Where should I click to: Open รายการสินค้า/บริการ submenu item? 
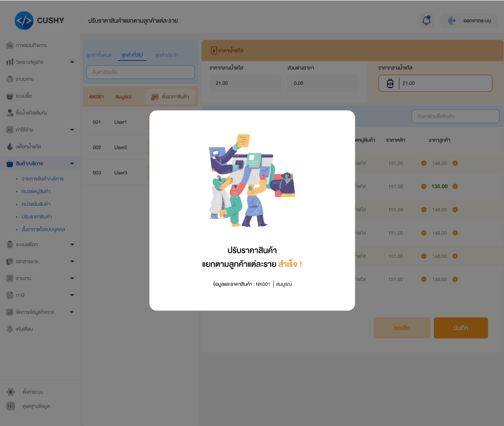(43, 179)
